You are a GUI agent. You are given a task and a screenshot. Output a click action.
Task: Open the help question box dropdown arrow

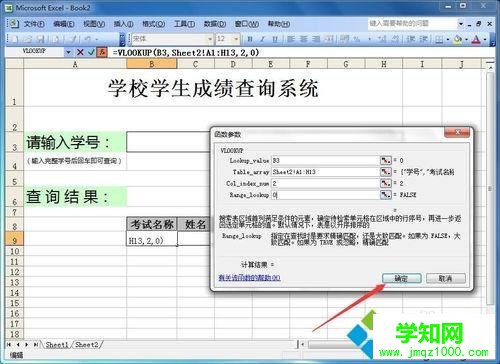[x=461, y=24]
